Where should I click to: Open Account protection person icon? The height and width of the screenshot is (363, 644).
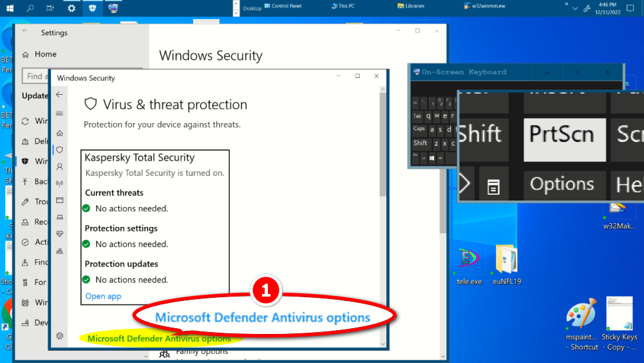[x=59, y=166]
